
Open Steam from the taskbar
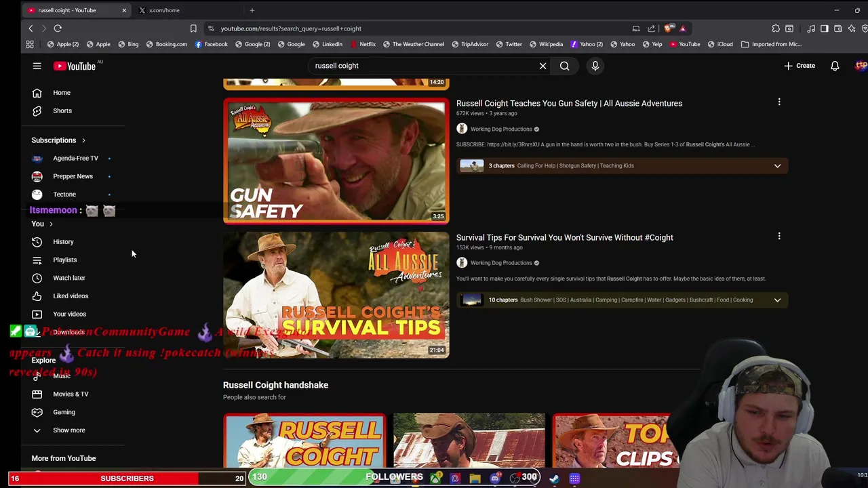(x=554, y=479)
